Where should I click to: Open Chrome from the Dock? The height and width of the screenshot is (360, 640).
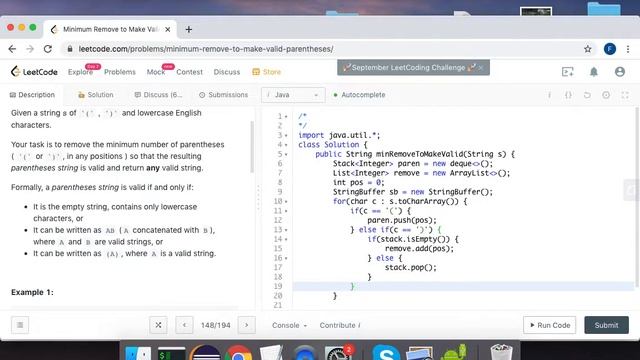[x=238, y=353]
